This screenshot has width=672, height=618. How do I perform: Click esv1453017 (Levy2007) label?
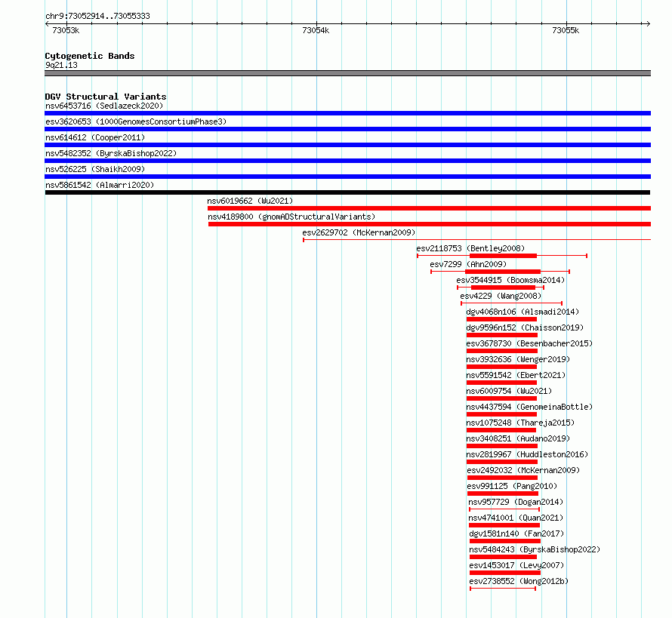tap(516, 565)
